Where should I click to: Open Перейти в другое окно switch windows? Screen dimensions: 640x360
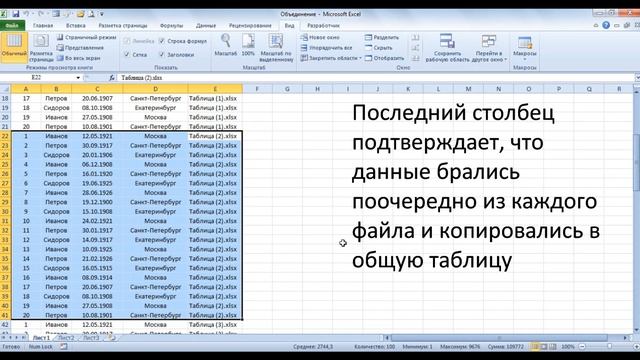click(489, 48)
